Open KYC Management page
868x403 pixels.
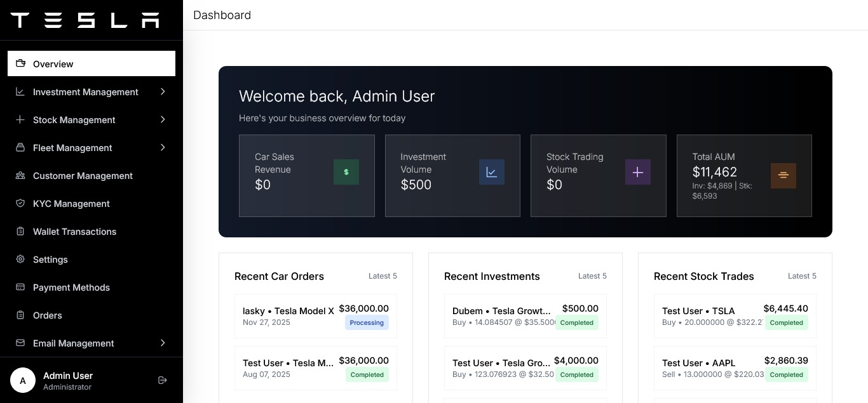[x=92, y=203]
